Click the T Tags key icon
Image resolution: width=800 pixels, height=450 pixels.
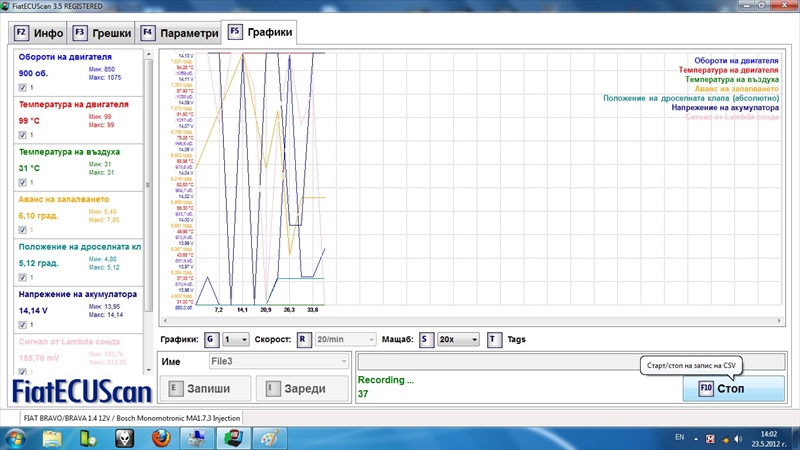coord(494,339)
